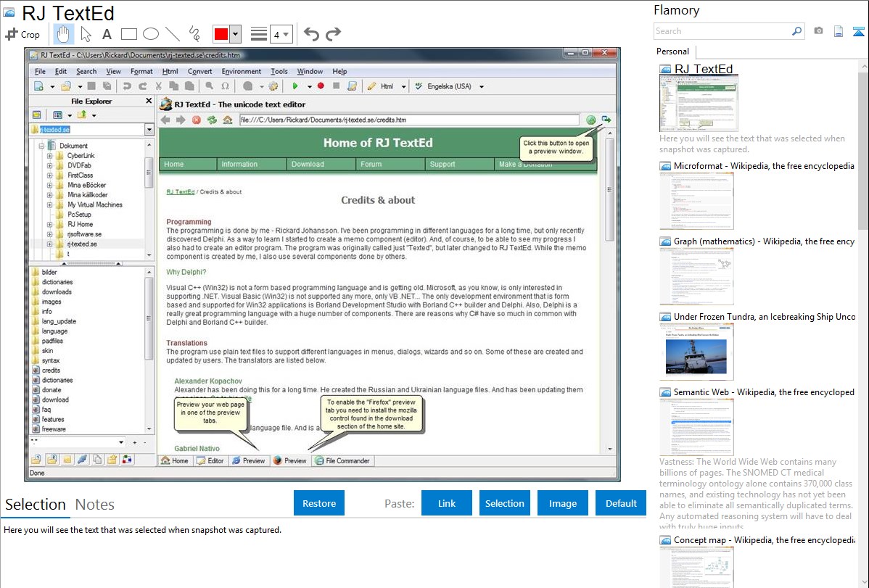
Task: Click the browser home icon
Action: point(227,120)
